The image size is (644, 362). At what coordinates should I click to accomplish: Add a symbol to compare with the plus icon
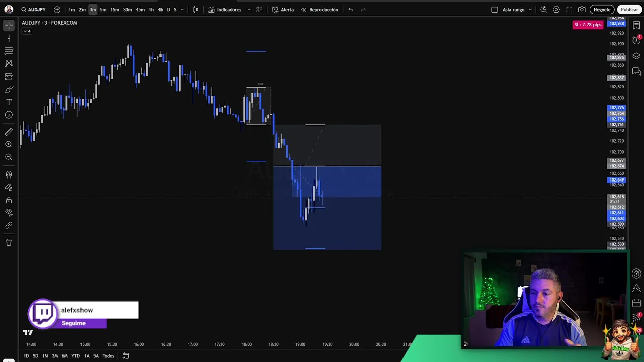coord(57,9)
